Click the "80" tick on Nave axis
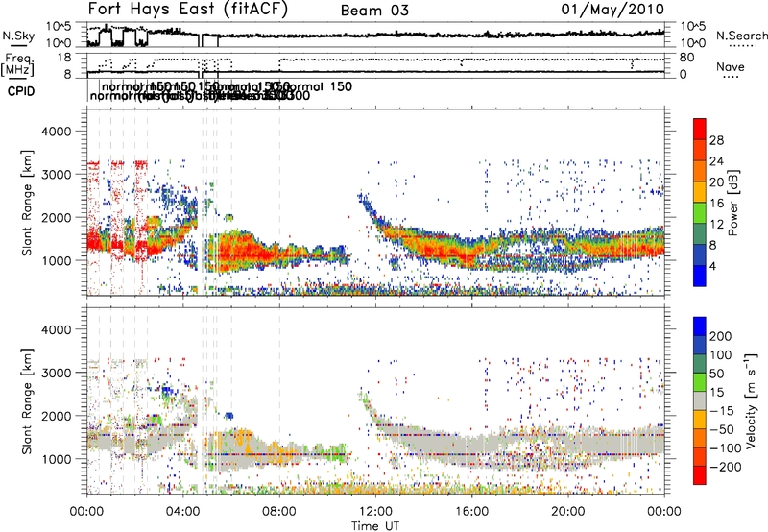Screen dimensions: 768x532 point(686,58)
